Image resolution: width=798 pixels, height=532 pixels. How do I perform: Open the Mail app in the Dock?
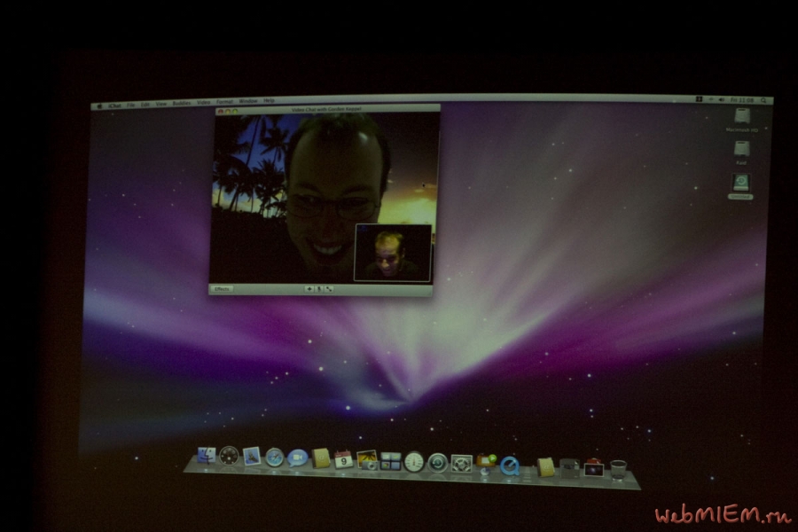(252, 457)
